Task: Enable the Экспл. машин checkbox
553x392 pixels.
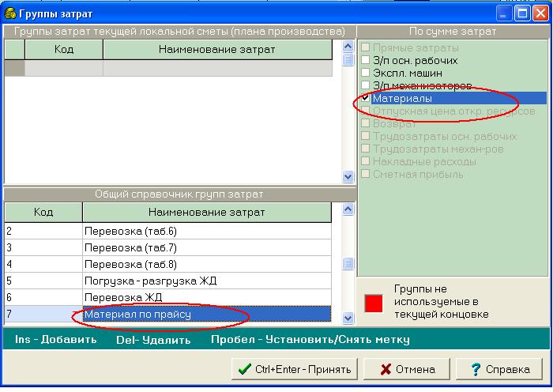Action: [366, 73]
